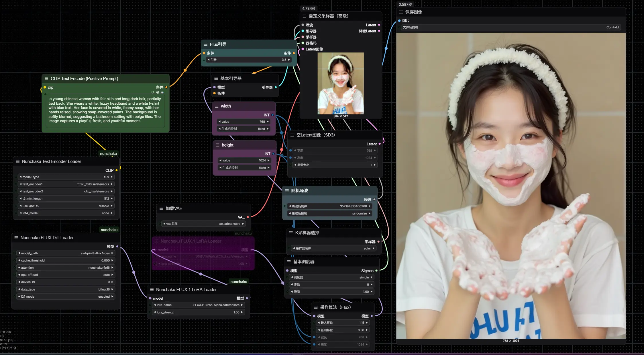Click the 图片 input port on 保存图像

coord(399,21)
